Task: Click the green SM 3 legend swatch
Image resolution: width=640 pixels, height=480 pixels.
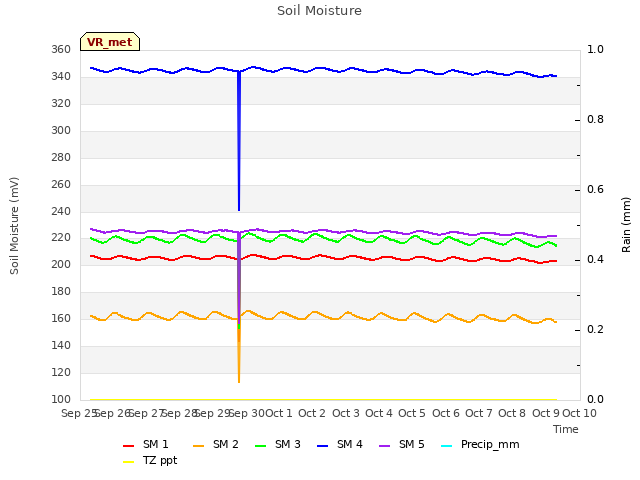Action: 261,446
